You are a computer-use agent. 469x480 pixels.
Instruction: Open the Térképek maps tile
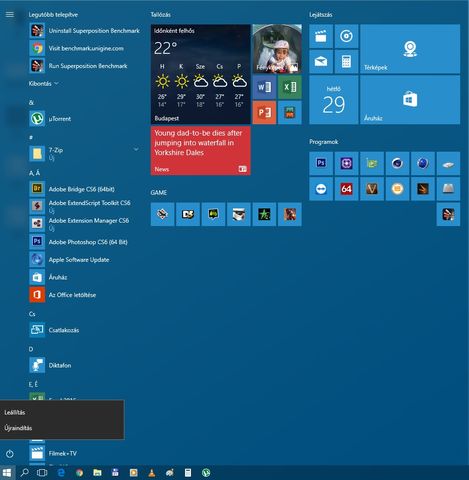(410, 49)
